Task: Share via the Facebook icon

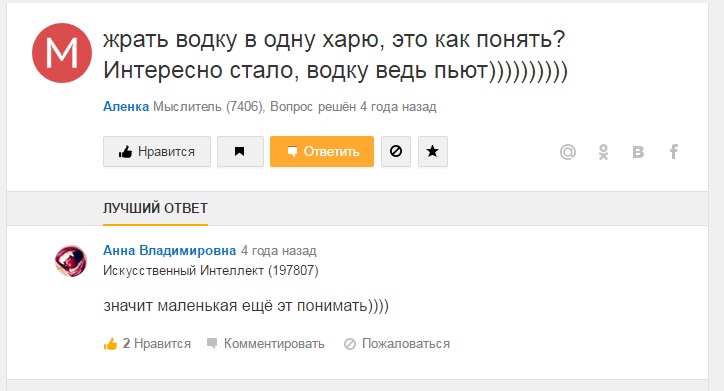Action: coord(674,151)
